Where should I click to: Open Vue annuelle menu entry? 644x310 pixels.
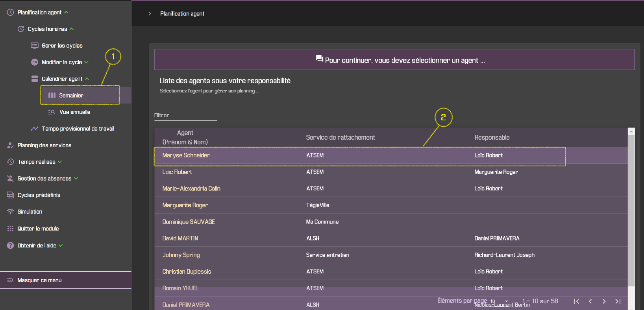75,112
